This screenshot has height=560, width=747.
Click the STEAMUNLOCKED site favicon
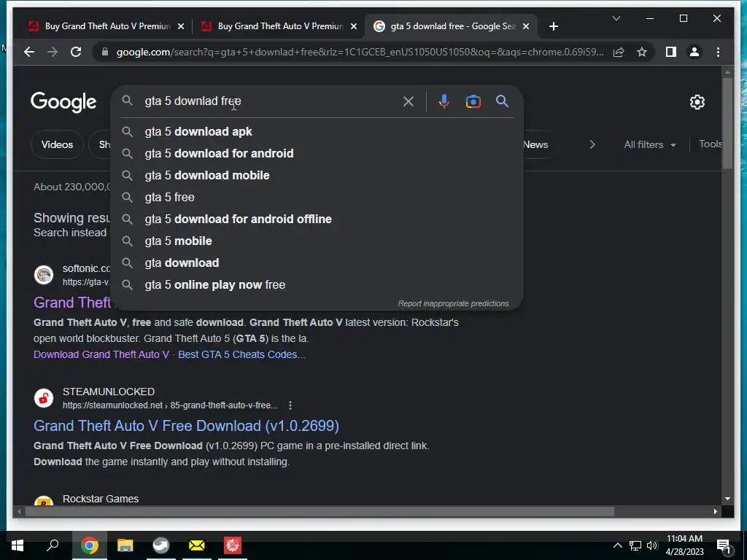tap(43, 398)
